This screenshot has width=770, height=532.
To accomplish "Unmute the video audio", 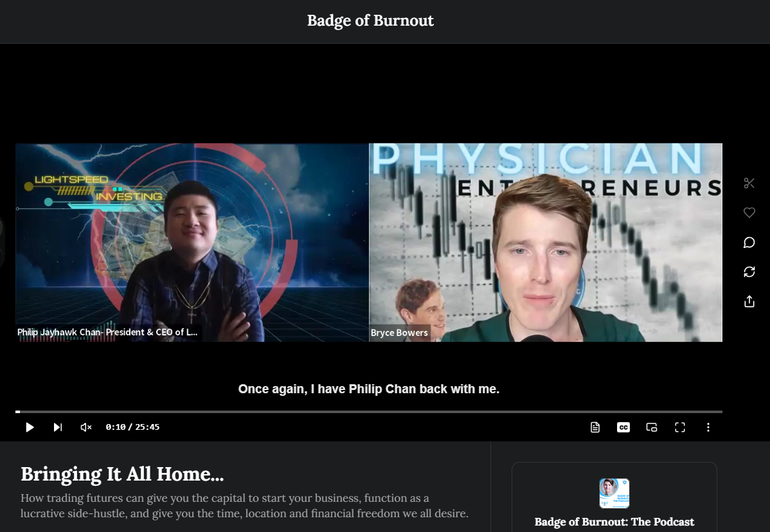I will click(86, 427).
